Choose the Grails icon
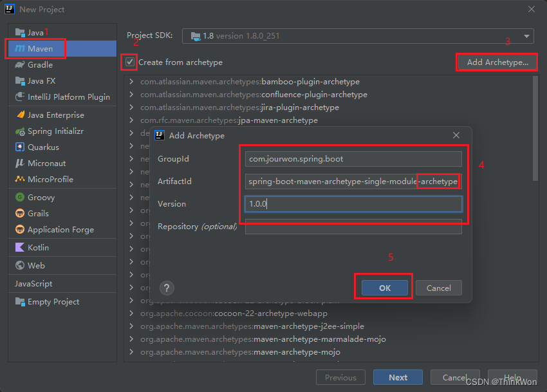This screenshot has width=547, height=392. (x=20, y=213)
